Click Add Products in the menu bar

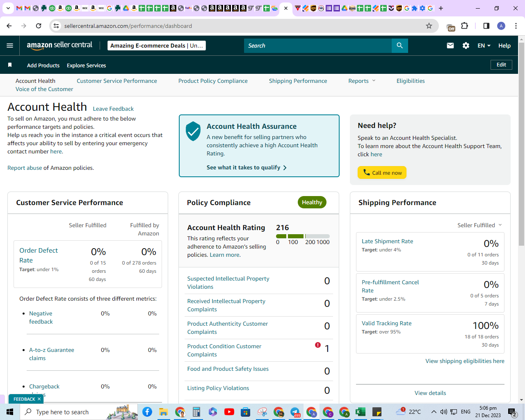(x=43, y=65)
